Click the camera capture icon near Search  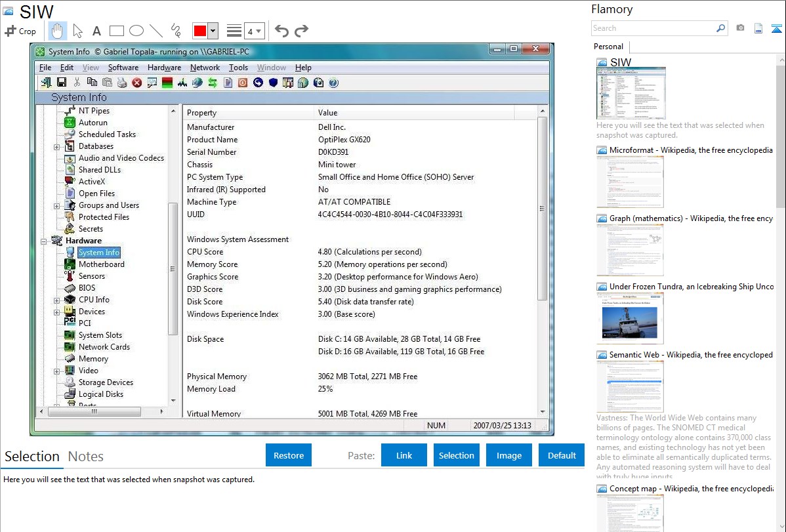point(740,28)
